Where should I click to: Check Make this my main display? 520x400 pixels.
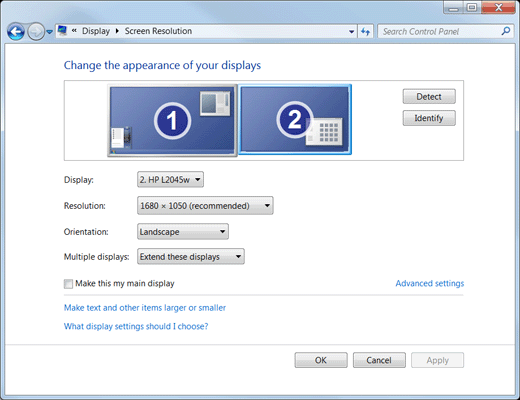click(x=68, y=284)
